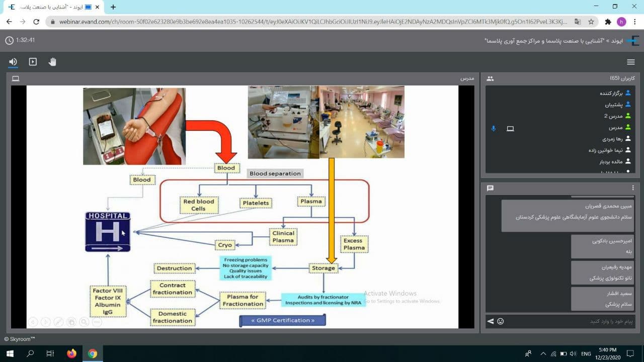644x362 pixels.
Task: Open Task View on the taskbar
Action: pyautogui.click(x=50, y=353)
